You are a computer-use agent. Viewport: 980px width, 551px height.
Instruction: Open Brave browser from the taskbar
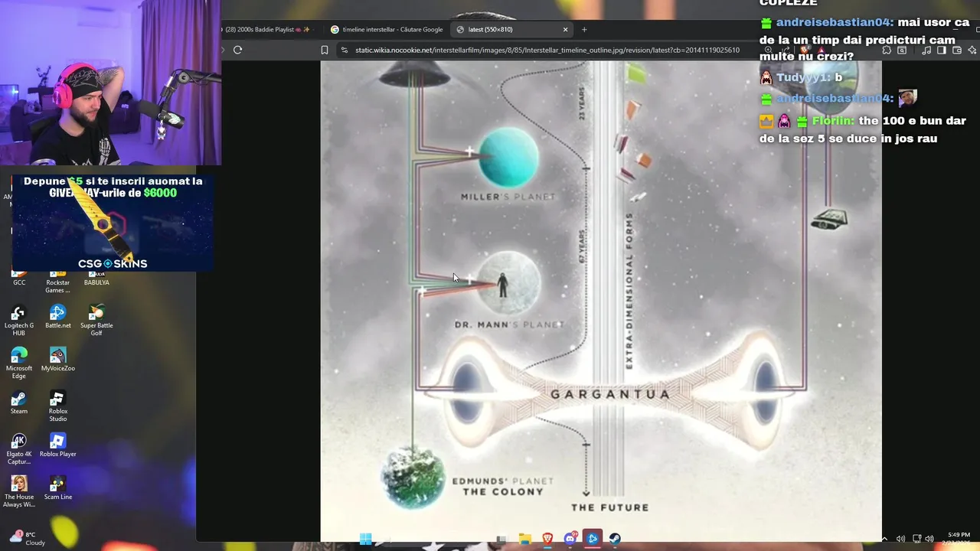pyautogui.click(x=547, y=539)
